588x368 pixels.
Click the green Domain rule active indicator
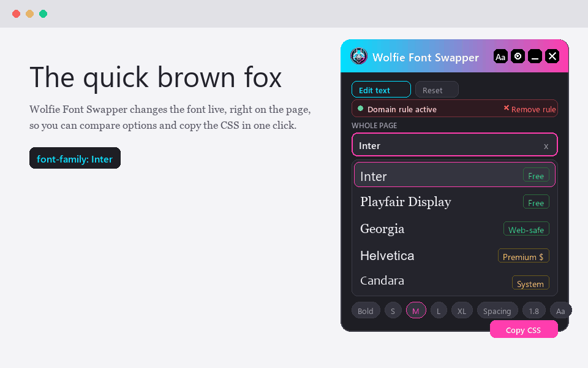pos(360,109)
